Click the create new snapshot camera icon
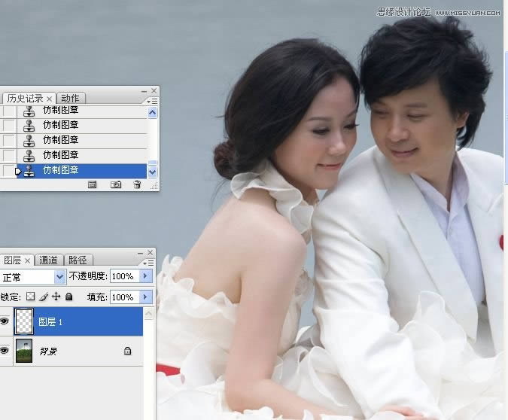Viewport: 508px width, 420px height. [115, 184]
